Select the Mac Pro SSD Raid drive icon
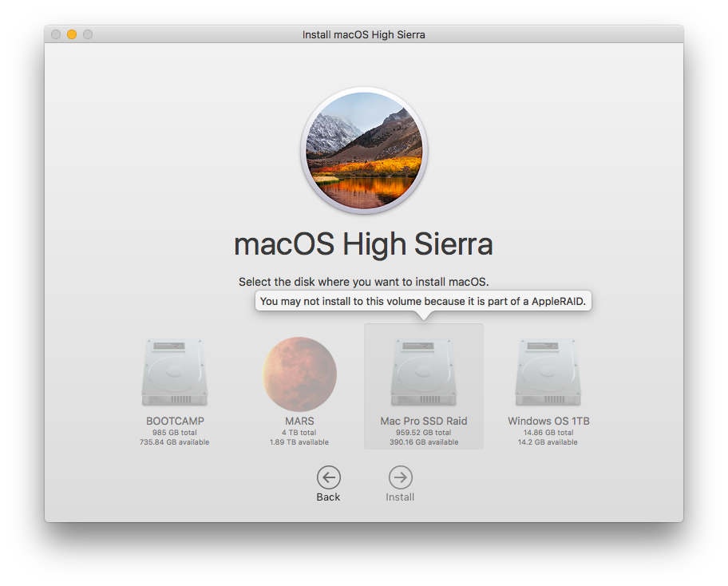The height and width of the screenshot is (586, 728). click(x=424, y=373)
